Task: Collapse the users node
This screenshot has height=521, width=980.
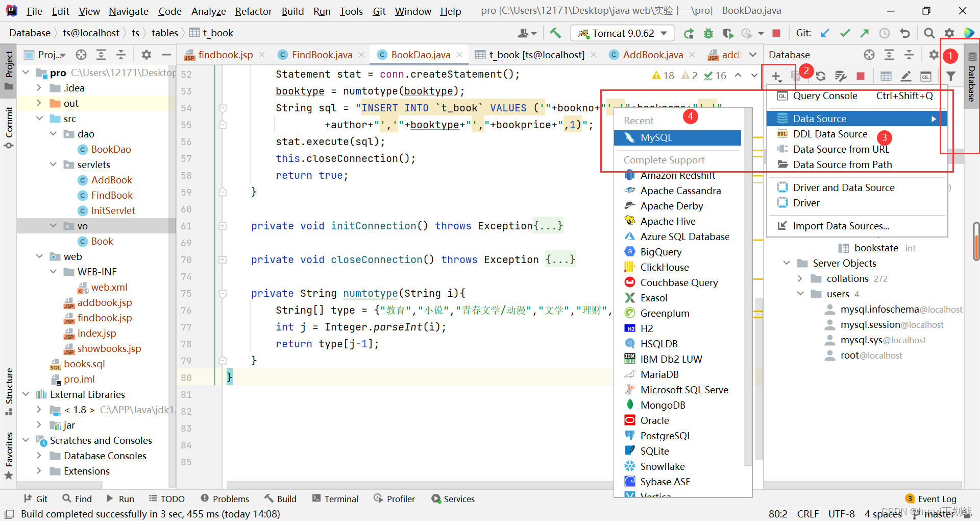Action: (x=800, y=294)
